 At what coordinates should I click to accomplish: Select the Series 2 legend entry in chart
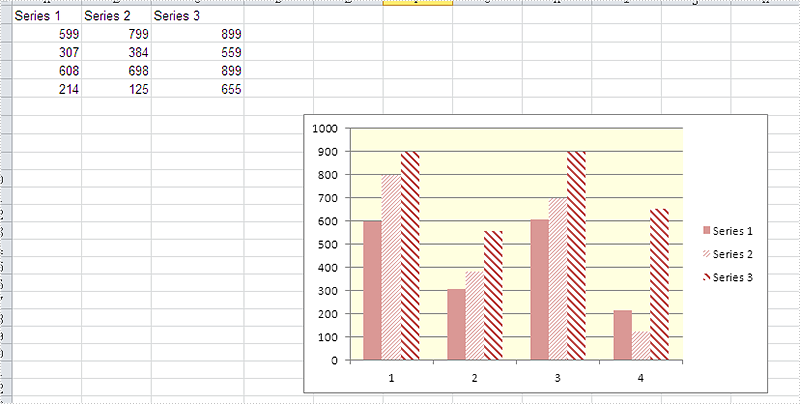click(x=728, y=254)
